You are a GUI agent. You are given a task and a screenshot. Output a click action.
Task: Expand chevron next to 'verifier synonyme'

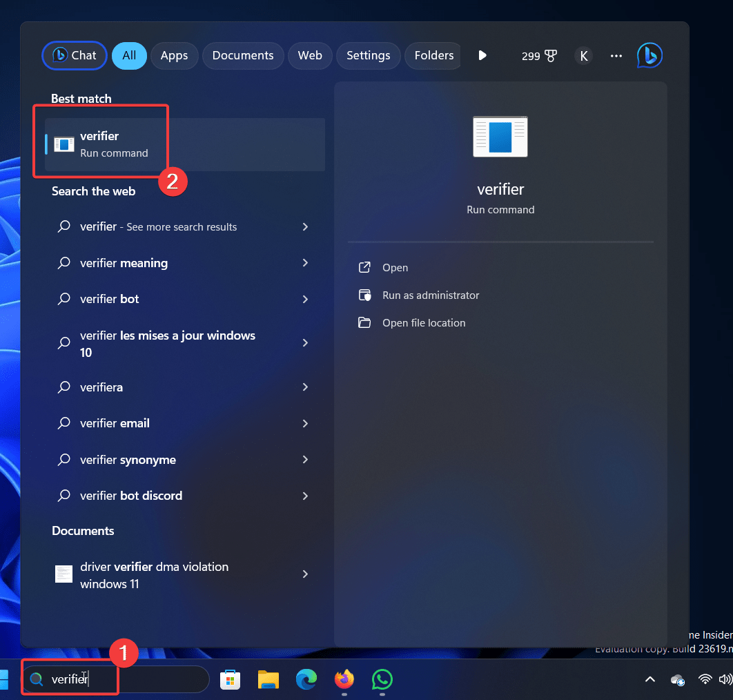[305, 460]
